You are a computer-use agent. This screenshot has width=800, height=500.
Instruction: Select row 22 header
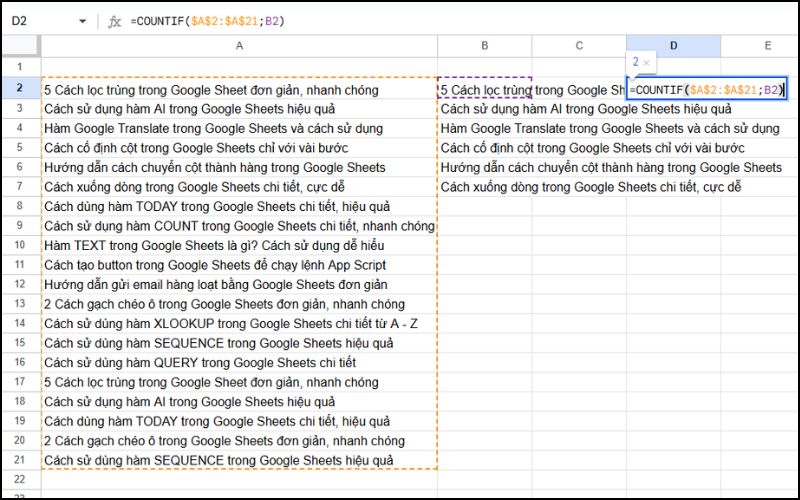pyautogui.click(x=20, y=480)
